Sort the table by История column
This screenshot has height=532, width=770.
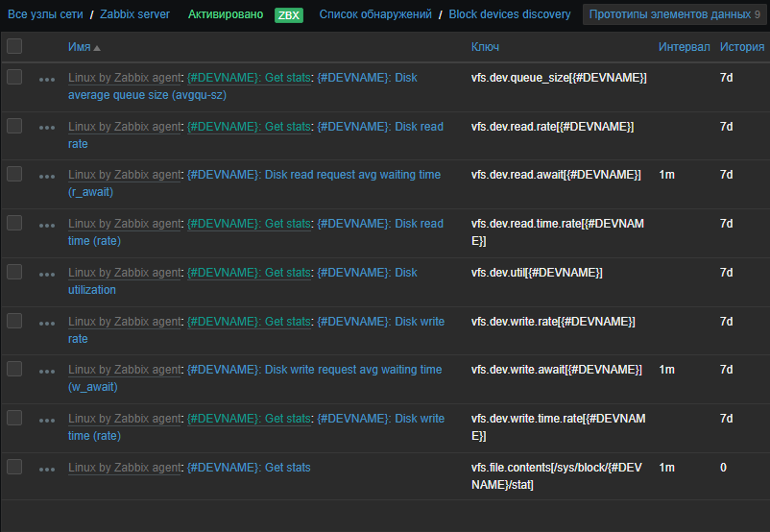click(x=741, y=47)
